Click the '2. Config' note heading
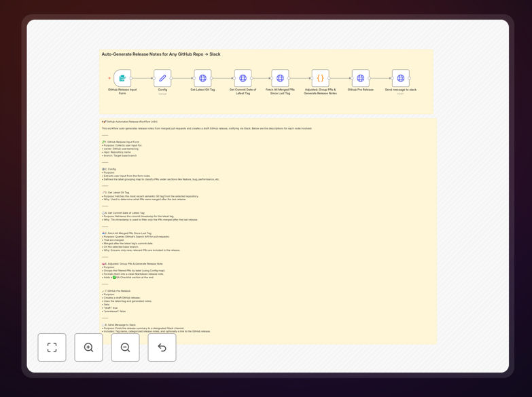Viewport: 532px width, 397px height. pos(109,169)
